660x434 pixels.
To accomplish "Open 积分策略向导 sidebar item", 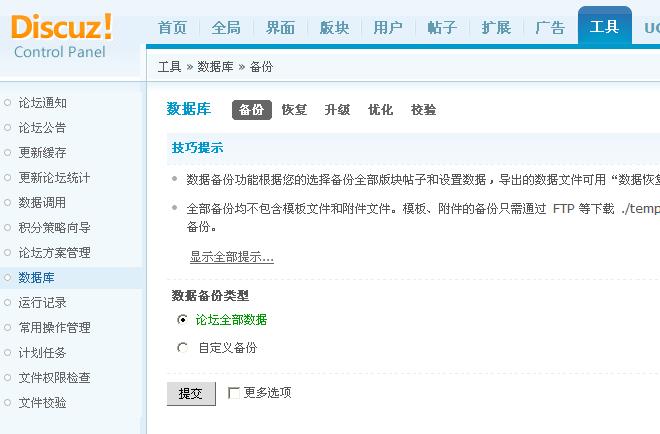I will tap(54, 228).
